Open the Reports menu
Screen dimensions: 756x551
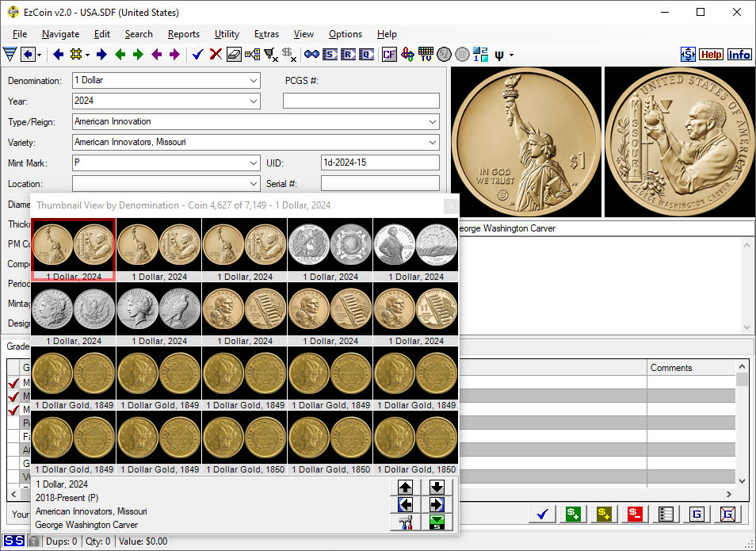coord(183,34)
